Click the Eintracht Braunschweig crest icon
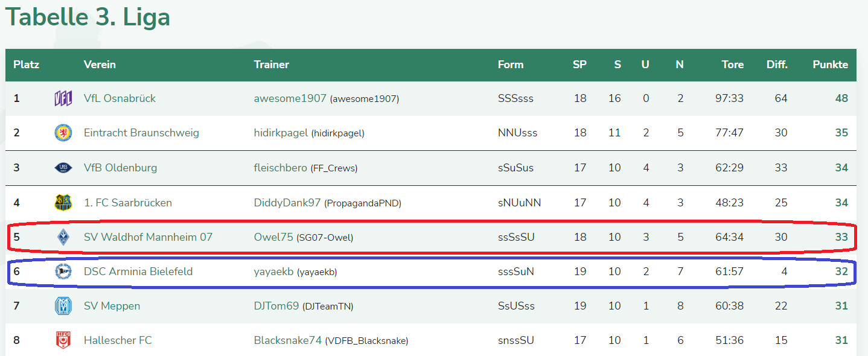The width and height of the screenshot is (868, 356). coord(63,133)
